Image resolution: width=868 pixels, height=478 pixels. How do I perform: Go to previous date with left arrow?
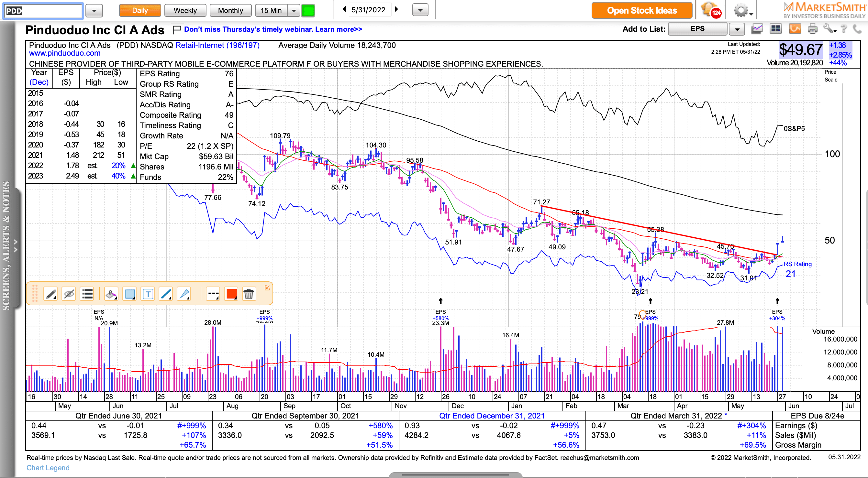coord(344,9)
